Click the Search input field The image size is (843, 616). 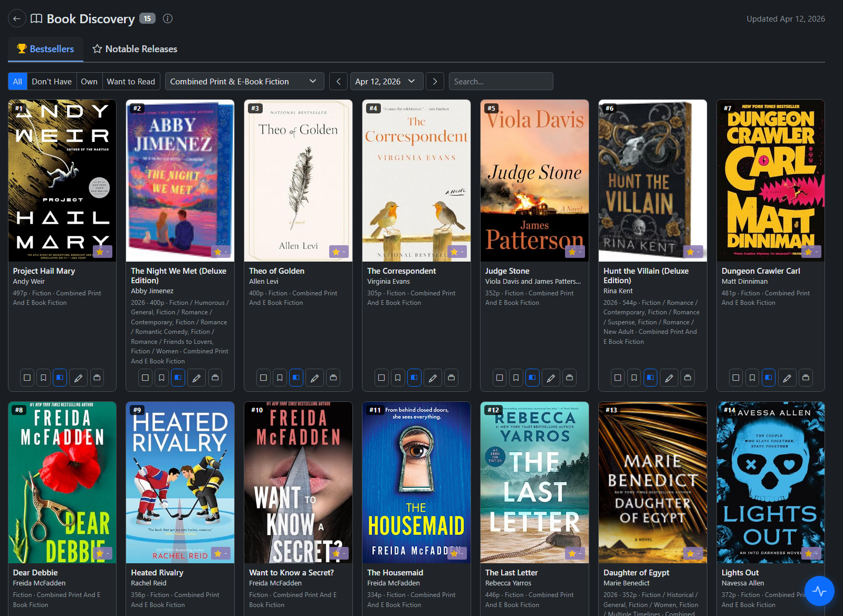500,81
